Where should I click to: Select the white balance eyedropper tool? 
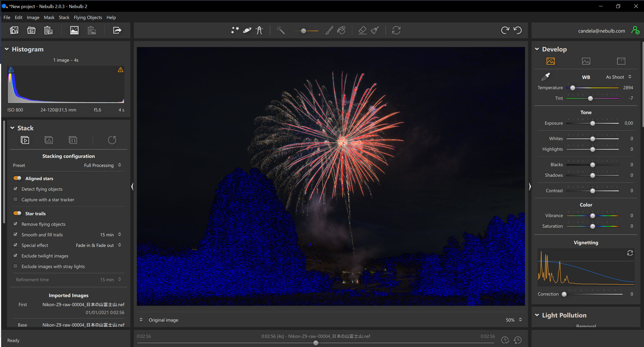[x=546, y=77]
